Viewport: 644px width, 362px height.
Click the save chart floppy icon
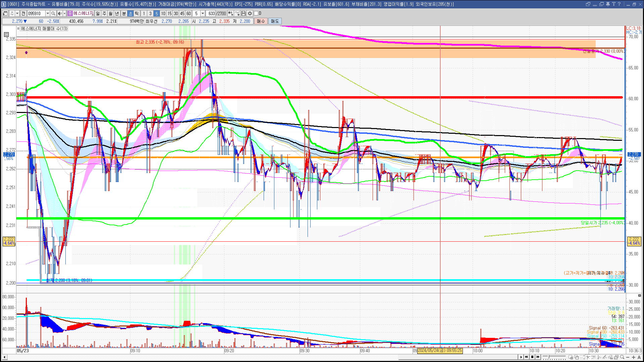244,13
